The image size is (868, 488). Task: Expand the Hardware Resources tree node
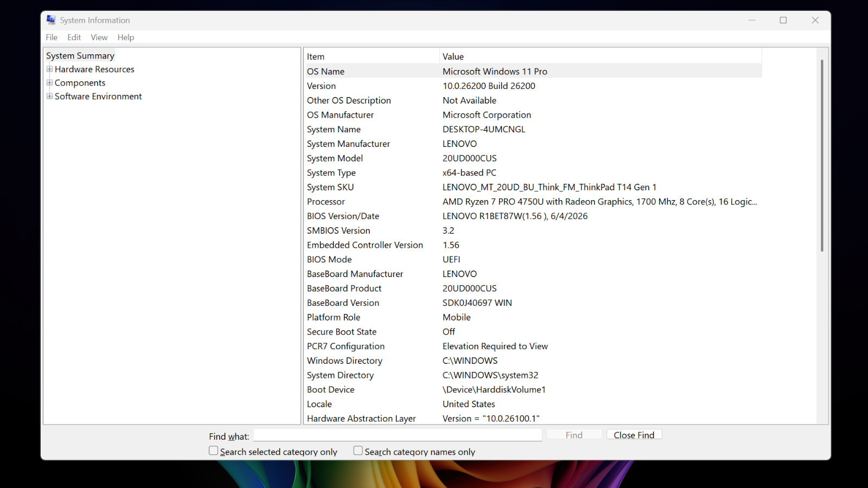49,69
